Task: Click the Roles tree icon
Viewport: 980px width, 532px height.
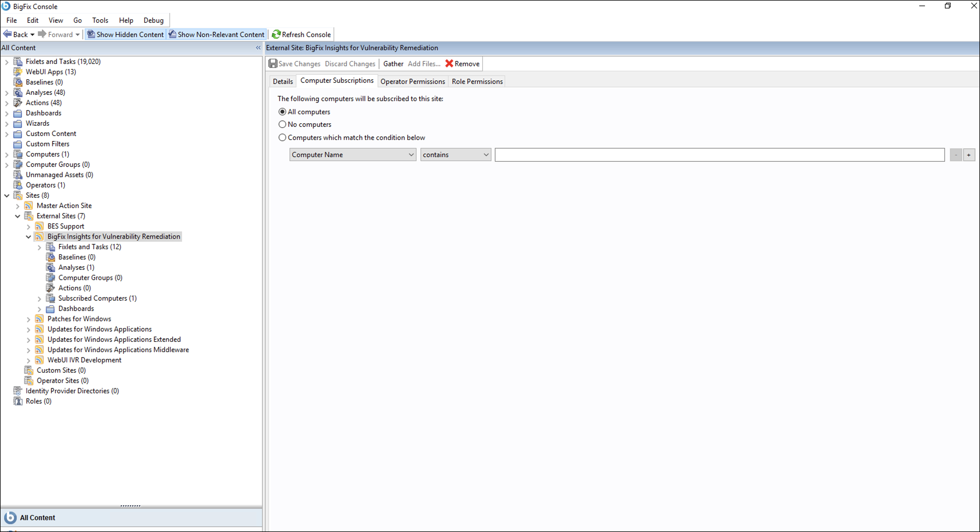Action: (18, 401)
